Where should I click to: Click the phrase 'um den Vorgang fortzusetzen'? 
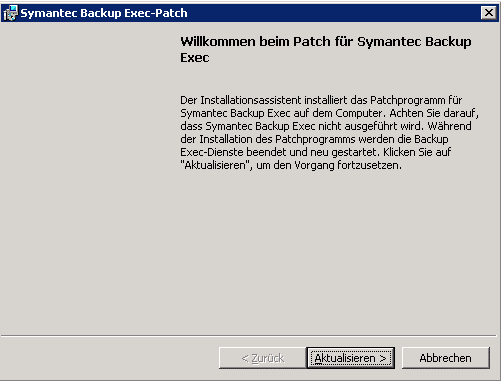(329, 165)
